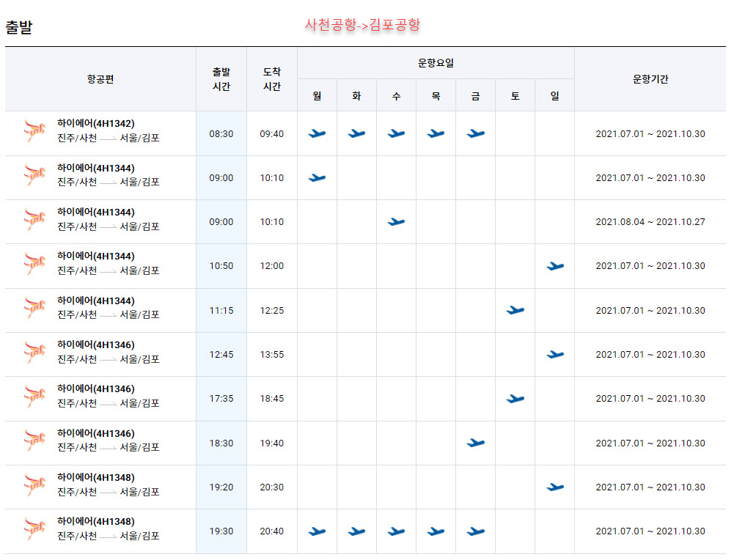Click the 금 day column header
Screen dimensions: 734x560
(x=476, y=96)
